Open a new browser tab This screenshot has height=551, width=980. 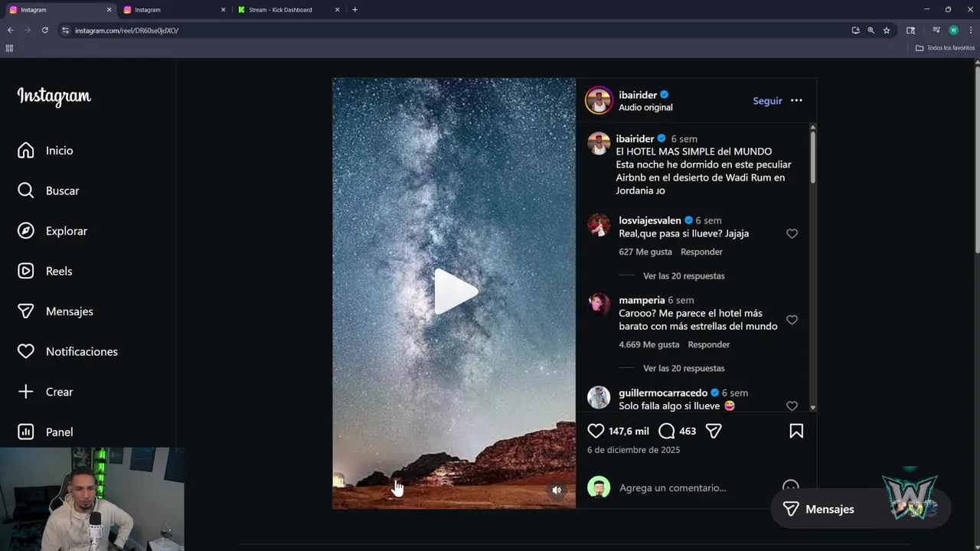coord(354,10)
